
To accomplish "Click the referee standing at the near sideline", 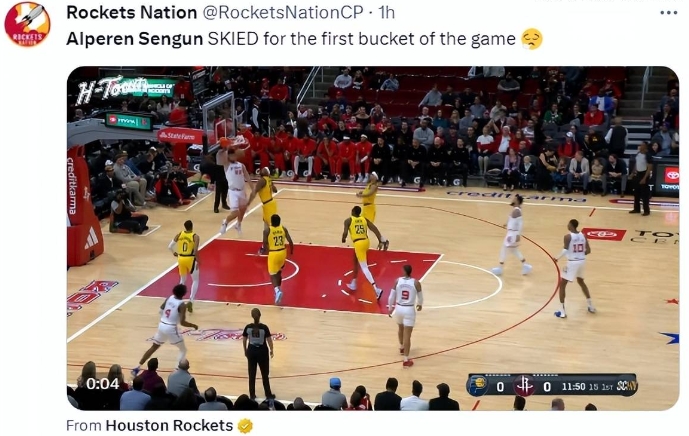I will [x=258, y=353].
